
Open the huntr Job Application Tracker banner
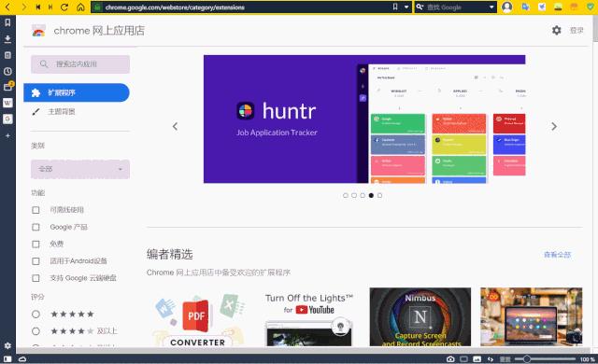pyautogui.click(x=364, y=119)
